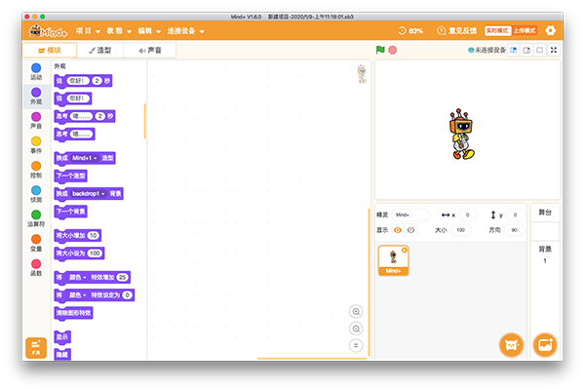Image resolution: width=585 pixels, height=392 pixels.
Task: Open the 连接设备 connect device menu
Action: [185, 31]
